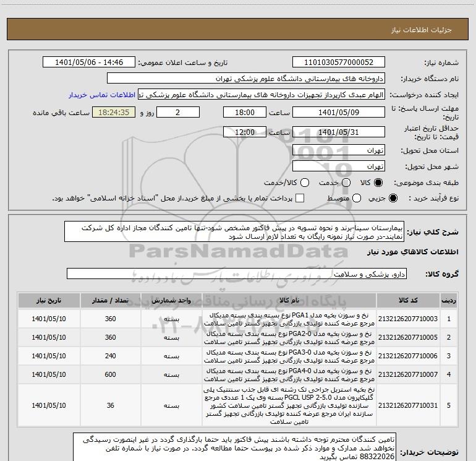
Task: Click the تاریخ نیاز column header
Action: click(x=49, y=300)
